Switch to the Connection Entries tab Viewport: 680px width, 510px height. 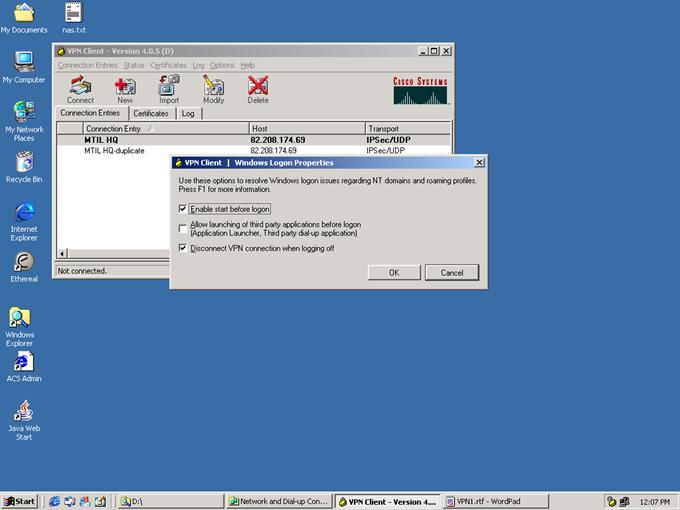(x=90, y=113)
